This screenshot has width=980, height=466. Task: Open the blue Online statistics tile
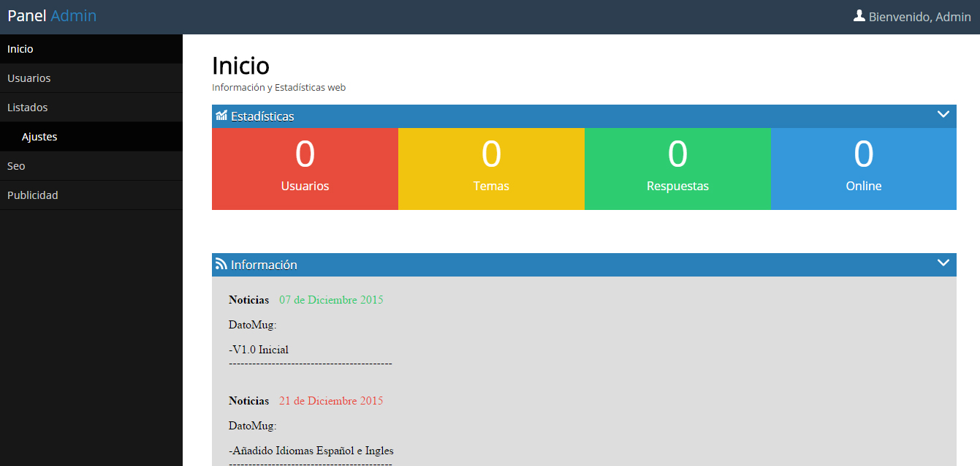[864, 169]
